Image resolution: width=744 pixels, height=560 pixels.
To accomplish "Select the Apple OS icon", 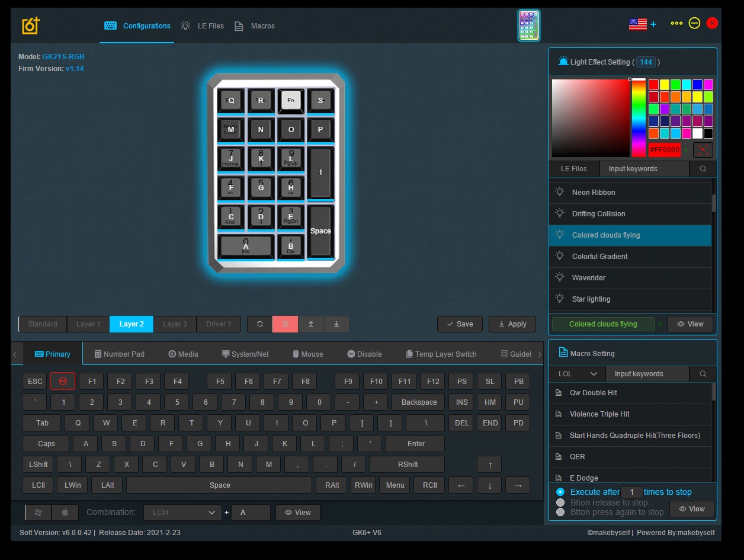I will click(65, 512).
